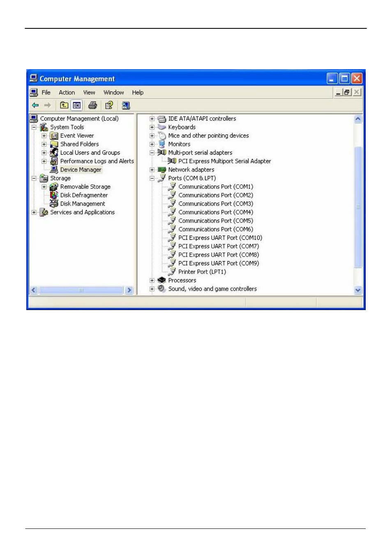This screenshot has width=392, height=556.
Task: Select PCI Express UART Port (COM9)
Action: tap(219, 263)
